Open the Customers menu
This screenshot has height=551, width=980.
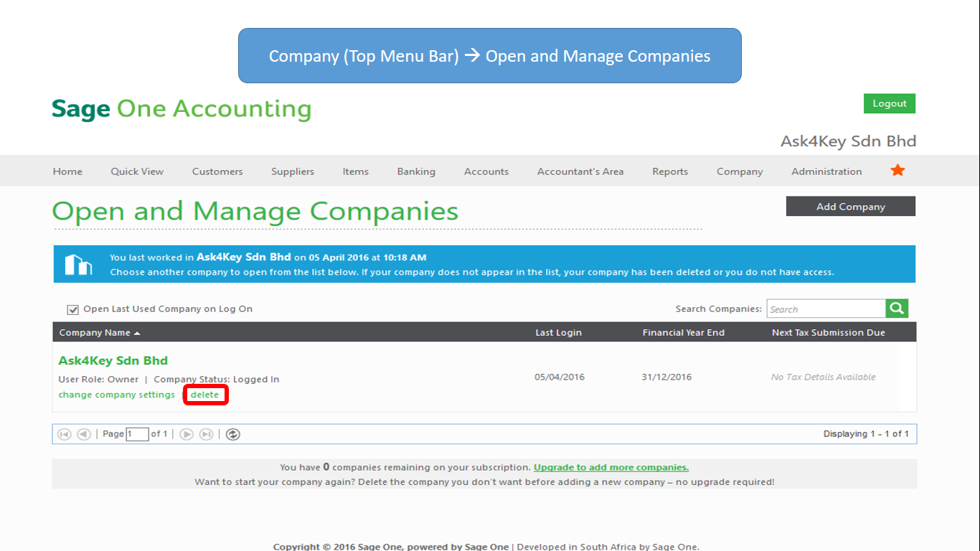pyautogui.click(x=217, y=171)
